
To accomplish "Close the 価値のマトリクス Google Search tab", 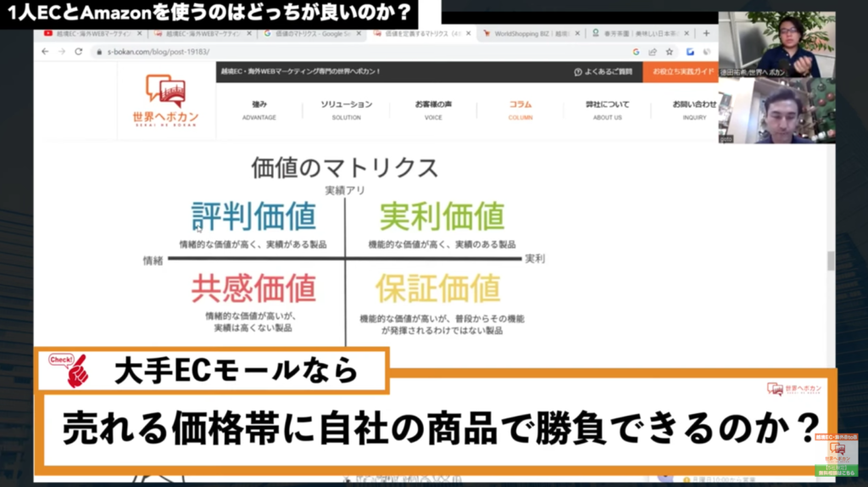I will (359, 34).
